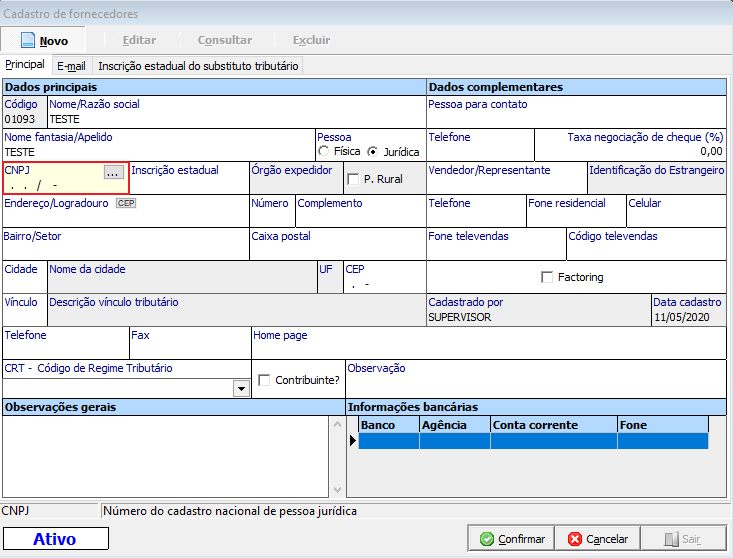Expand the CRT regime tributário dropdown
This screenshot has height=558, width=733.
(240, 388)
